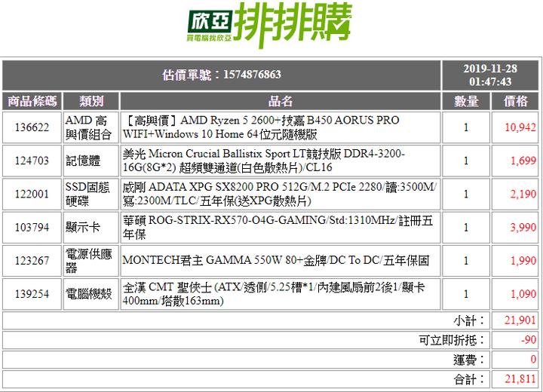Click the 合計 label
The width and height of the screenshot is (543, 392).
coord(469,379)
